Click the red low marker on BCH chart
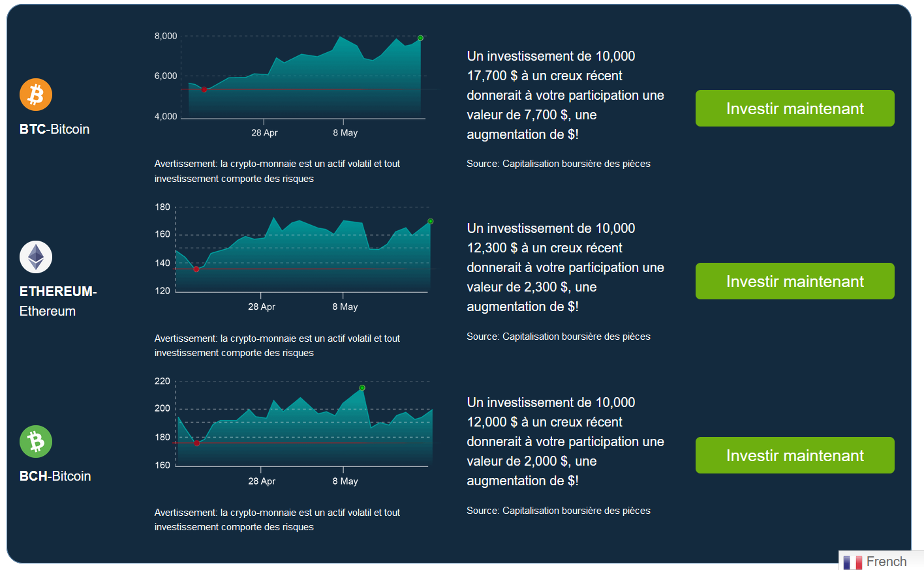 point(197,443)
